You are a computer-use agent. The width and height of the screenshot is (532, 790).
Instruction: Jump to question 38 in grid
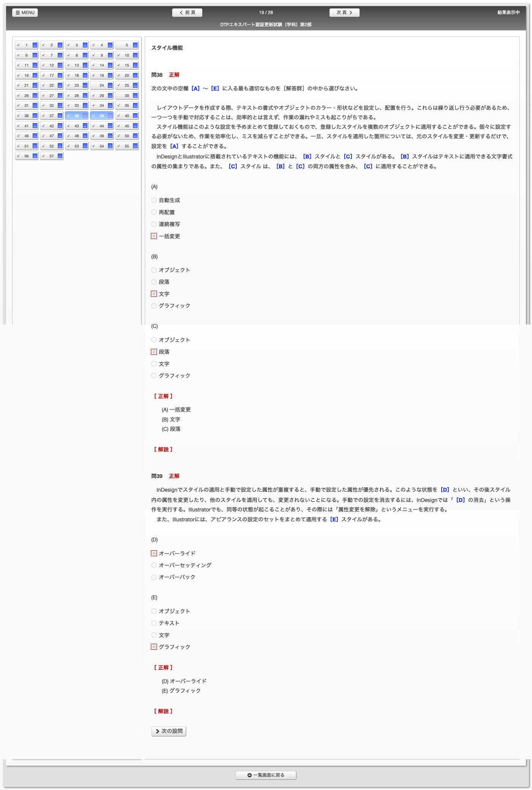tap(77, 116)
